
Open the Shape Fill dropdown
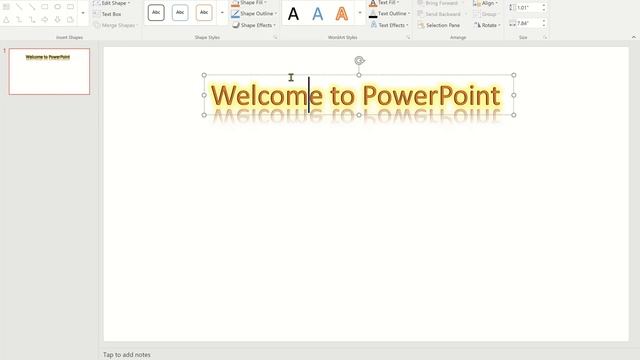coord(249,3)
